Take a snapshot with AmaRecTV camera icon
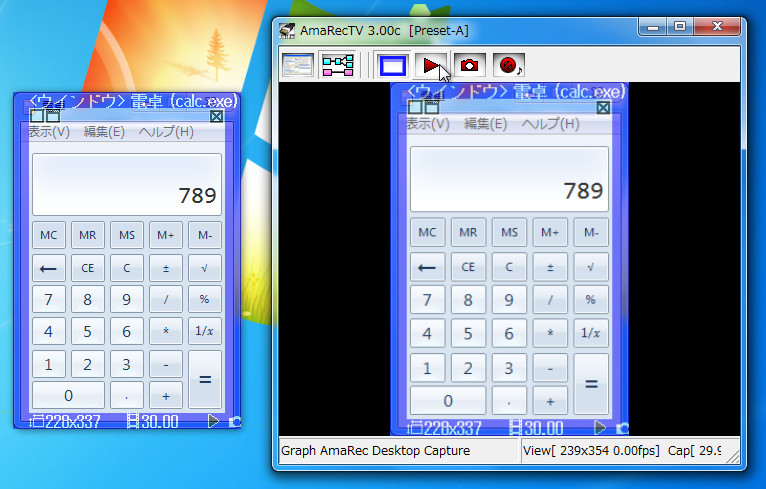Image resolution: width=766 pixels, height=489 pixels. click(469, 65)
